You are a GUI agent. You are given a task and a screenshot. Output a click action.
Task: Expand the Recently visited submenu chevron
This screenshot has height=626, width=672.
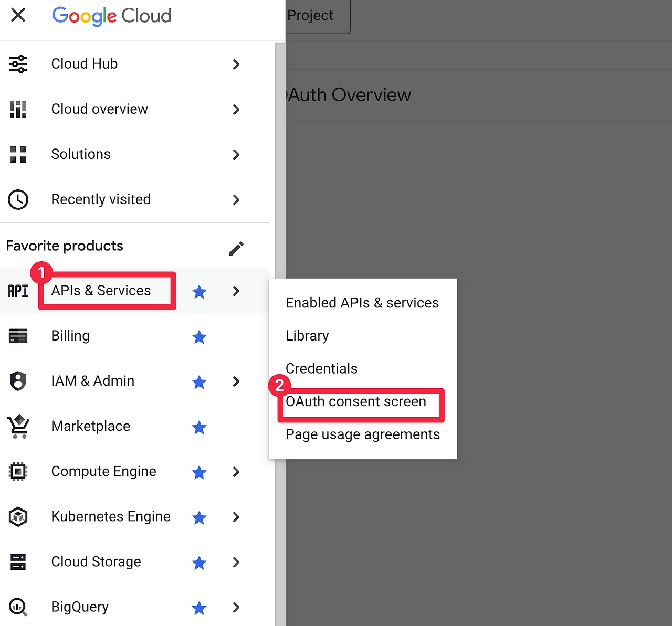pos(236,200)
